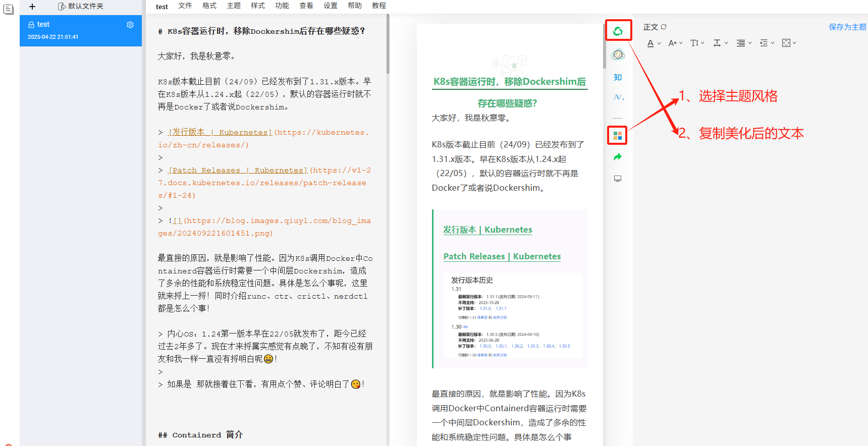
Task: Open the 帮助 menu
Action: pyautogui.click(x=355, y=6)
